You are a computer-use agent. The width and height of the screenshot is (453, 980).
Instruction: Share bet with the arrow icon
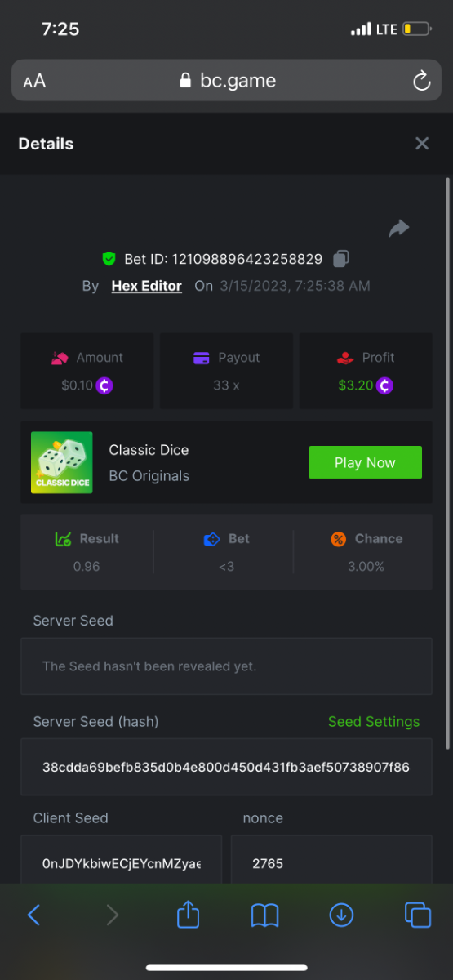point(398,229)
